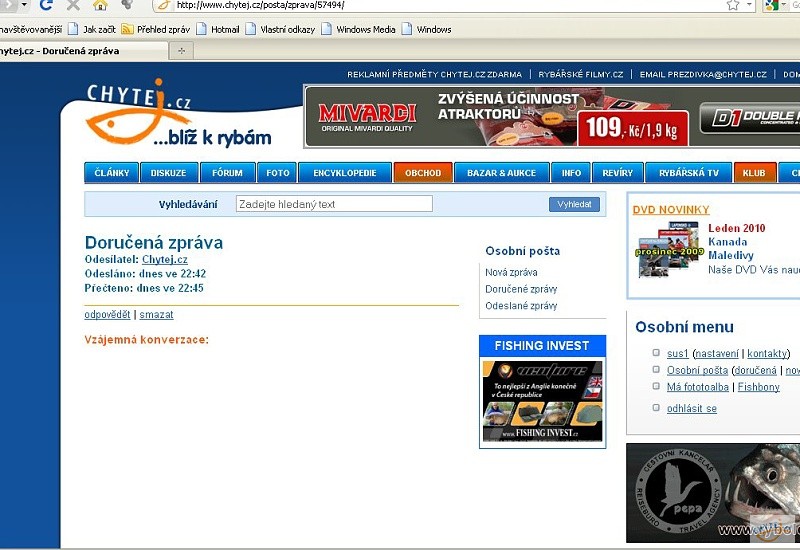Click the Odesláno: dnes ve 22:42 text
The image size is (800, 550).
click(x=145, y=273)
